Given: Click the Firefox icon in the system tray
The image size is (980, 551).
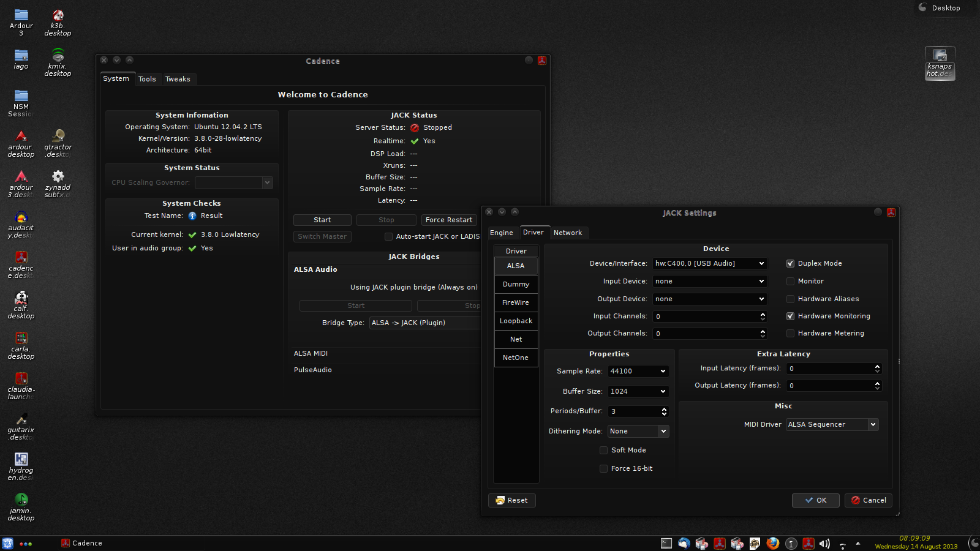Looking at the screenshot, I should pos(772,543).
